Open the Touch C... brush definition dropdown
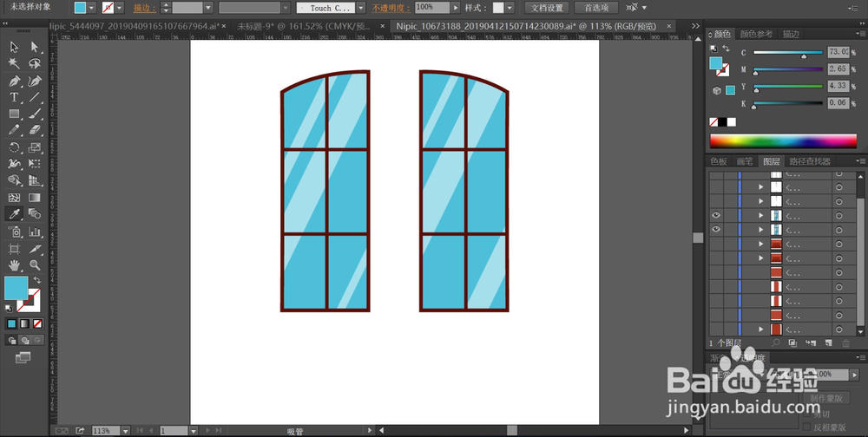The height and width of the screenshot is (437, 868). pyautogui.click(x=361, y=8)
